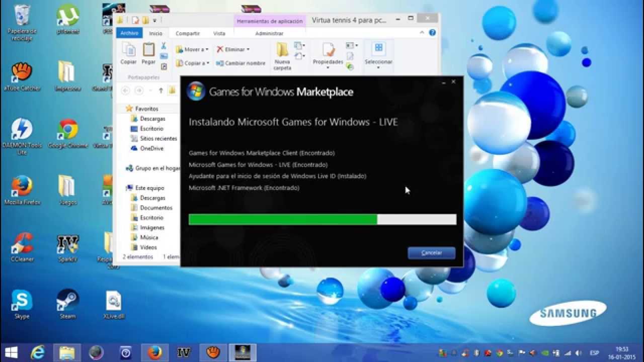The width and height of the screenshot is (644, 362).
Task: Open Steam desktop shortcut
Action: [x=68, y=304]
